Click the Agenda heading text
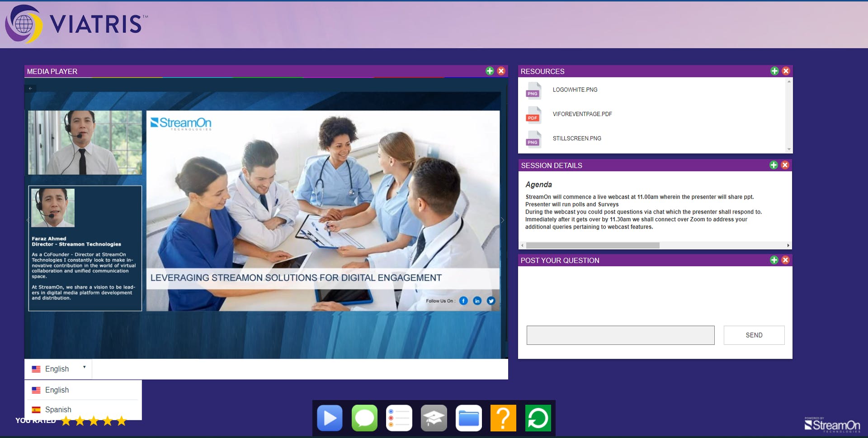Screen dimensions: 868x438 click(x=538, y=185)
